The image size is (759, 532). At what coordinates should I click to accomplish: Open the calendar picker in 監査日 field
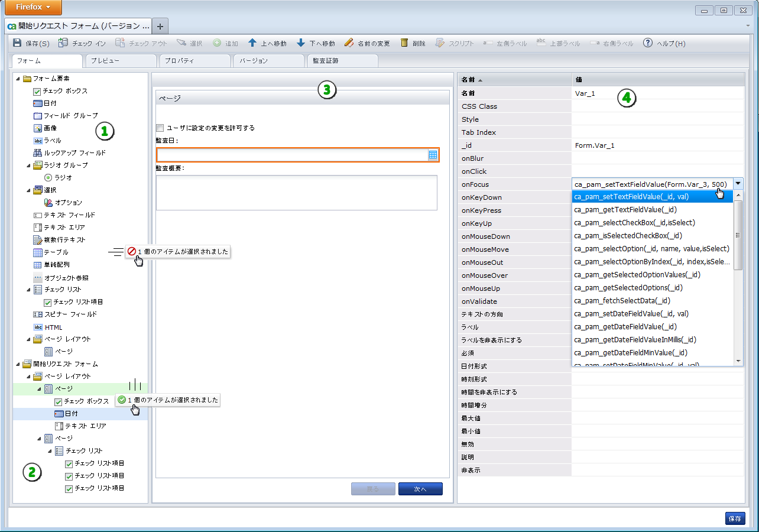coord(433,155)
